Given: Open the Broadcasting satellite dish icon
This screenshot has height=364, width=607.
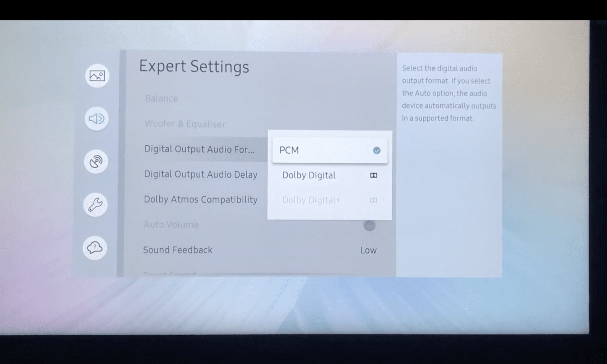Looking at the screenshot, I should (x=96, y=161).
